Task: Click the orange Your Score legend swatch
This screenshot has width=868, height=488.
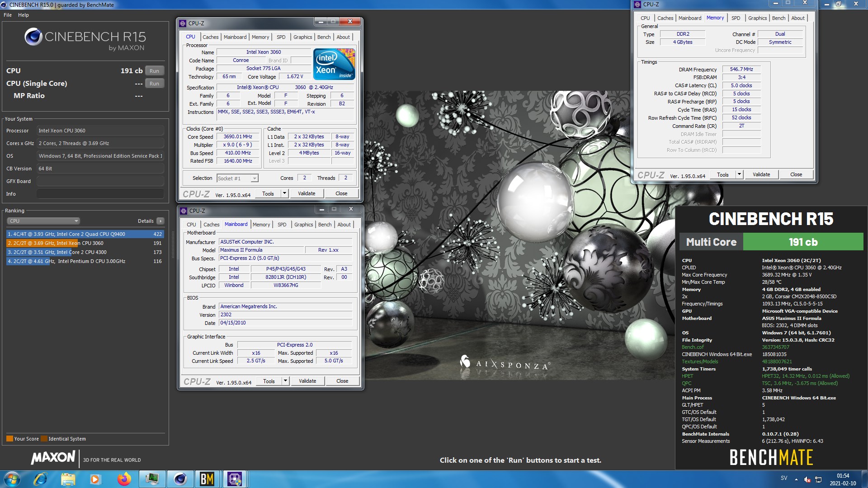Action: point(9,439)
